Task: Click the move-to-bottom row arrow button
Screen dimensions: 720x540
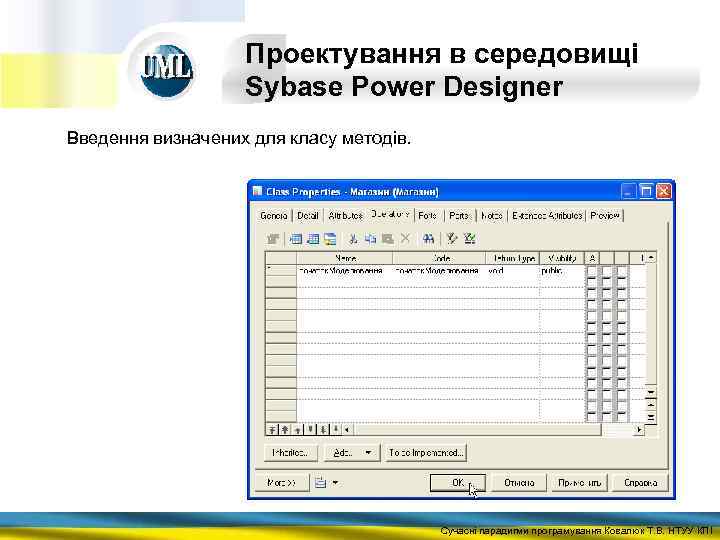Action: pyautogui.click(x=336, y=430)
